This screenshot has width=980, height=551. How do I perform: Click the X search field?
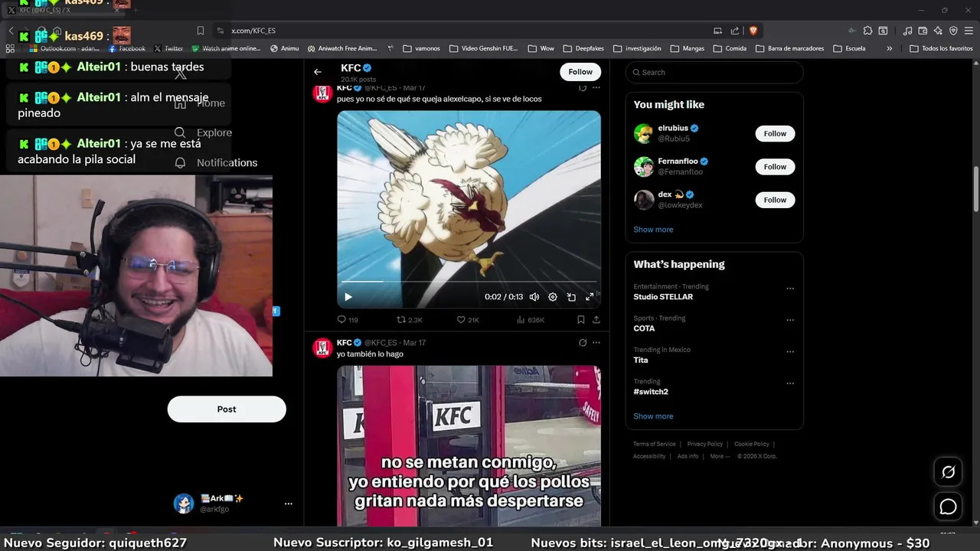(x=714, y=72)
